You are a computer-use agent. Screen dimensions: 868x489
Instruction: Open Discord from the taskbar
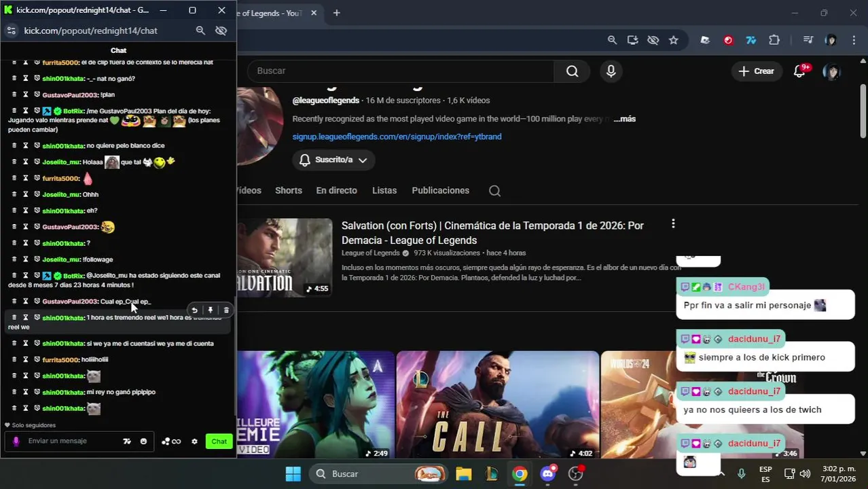[x=548, y=473]
